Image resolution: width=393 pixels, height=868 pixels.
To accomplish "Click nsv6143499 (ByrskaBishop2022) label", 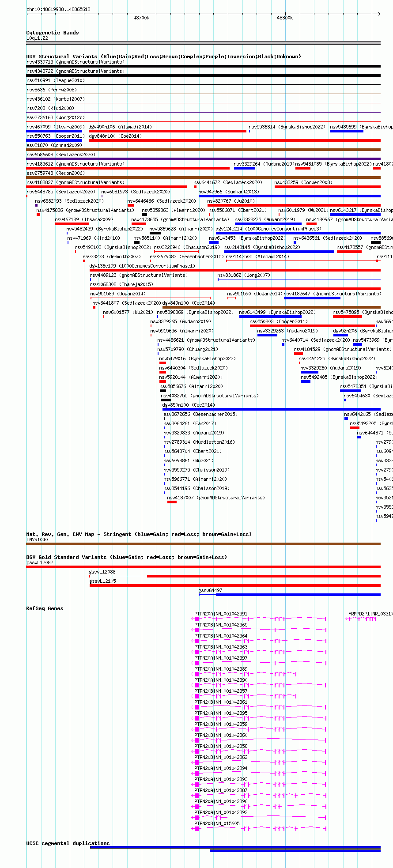I will click(277, 312).
